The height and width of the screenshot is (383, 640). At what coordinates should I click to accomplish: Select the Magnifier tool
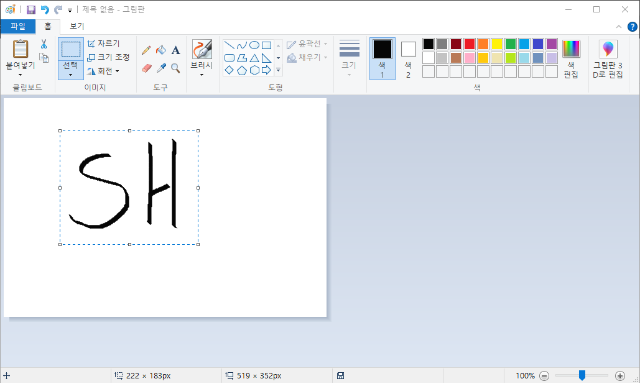pos(176,68)
